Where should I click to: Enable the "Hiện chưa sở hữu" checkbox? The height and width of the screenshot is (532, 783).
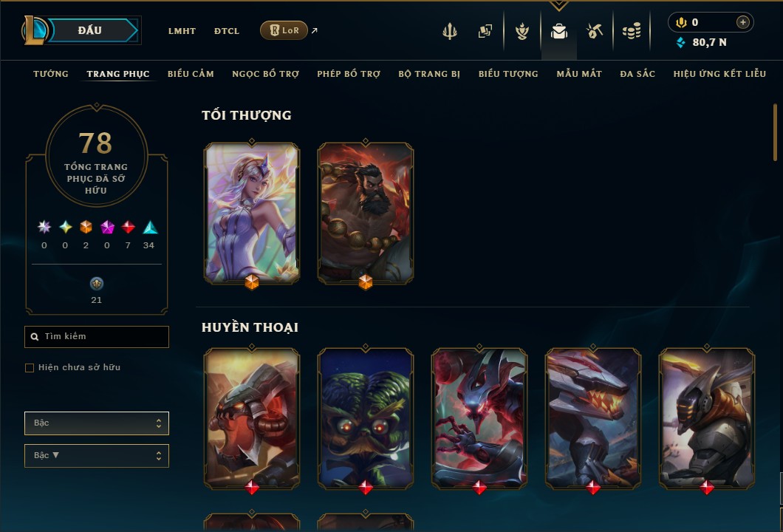pyautogui.click(x=30, y=368)
